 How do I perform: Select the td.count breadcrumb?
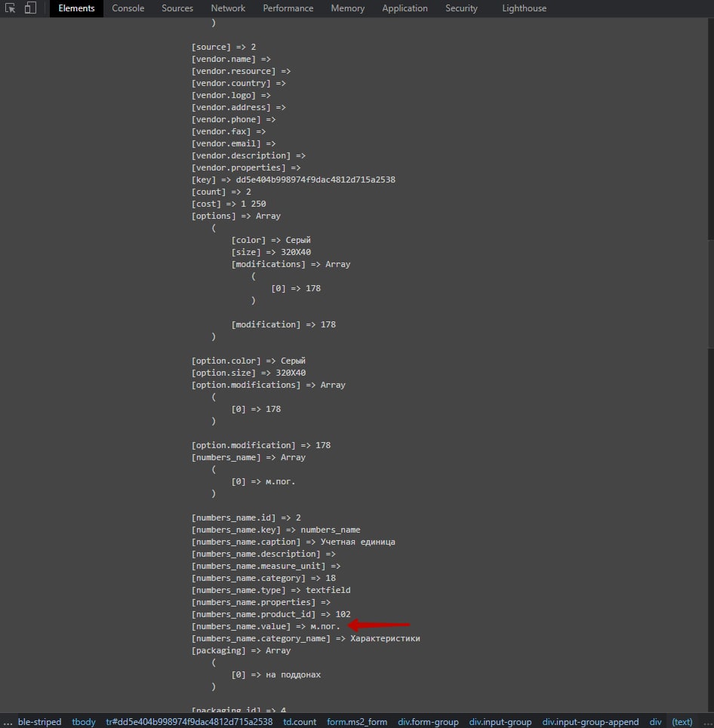coord(300,721)
